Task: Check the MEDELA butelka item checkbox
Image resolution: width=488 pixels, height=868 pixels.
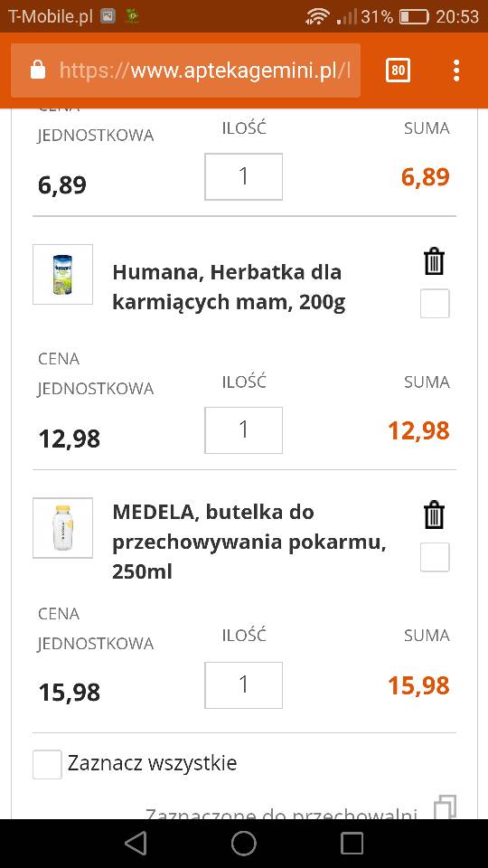Action: click(x=435, y=557)
